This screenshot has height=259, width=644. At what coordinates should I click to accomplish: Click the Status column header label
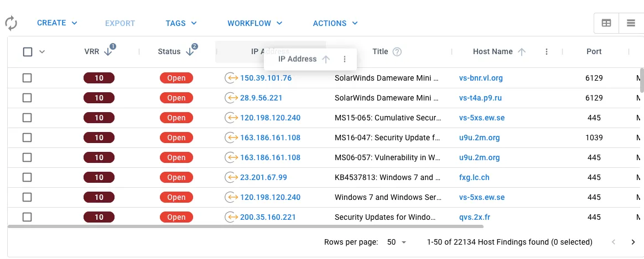[x=169, y=52]
